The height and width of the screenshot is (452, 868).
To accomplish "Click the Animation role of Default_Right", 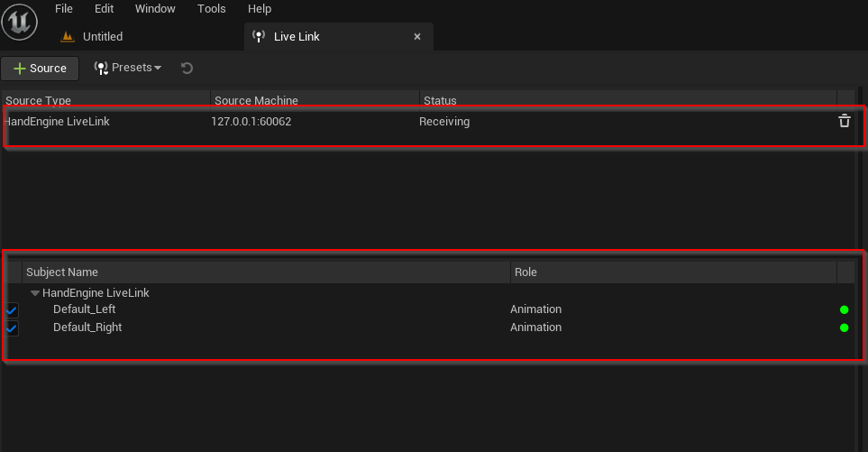I will click(536, 327).
